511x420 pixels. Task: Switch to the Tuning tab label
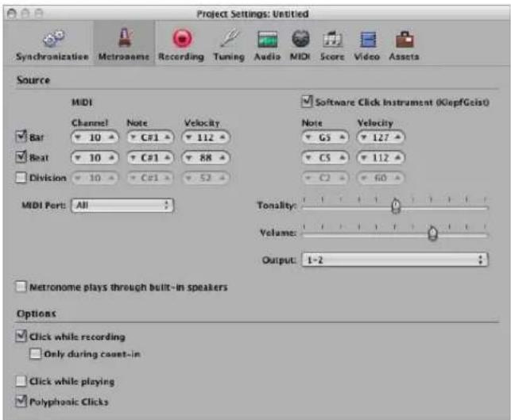229,56
